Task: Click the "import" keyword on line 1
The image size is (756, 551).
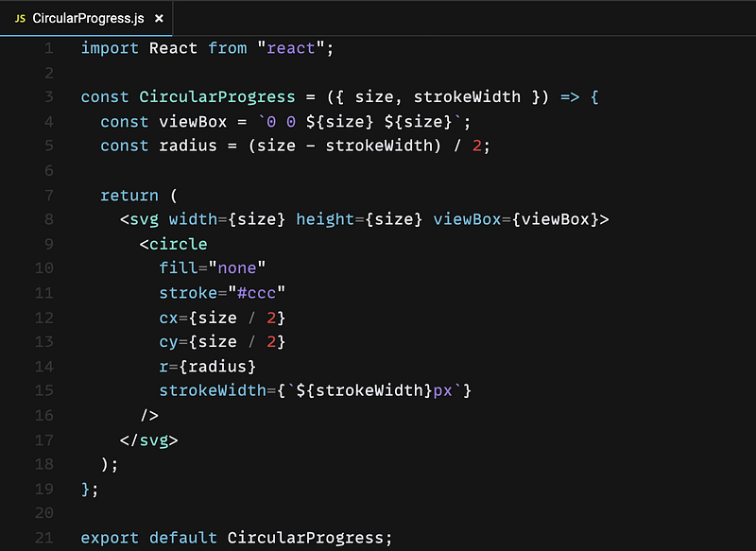Action: [x=110, y=48]
